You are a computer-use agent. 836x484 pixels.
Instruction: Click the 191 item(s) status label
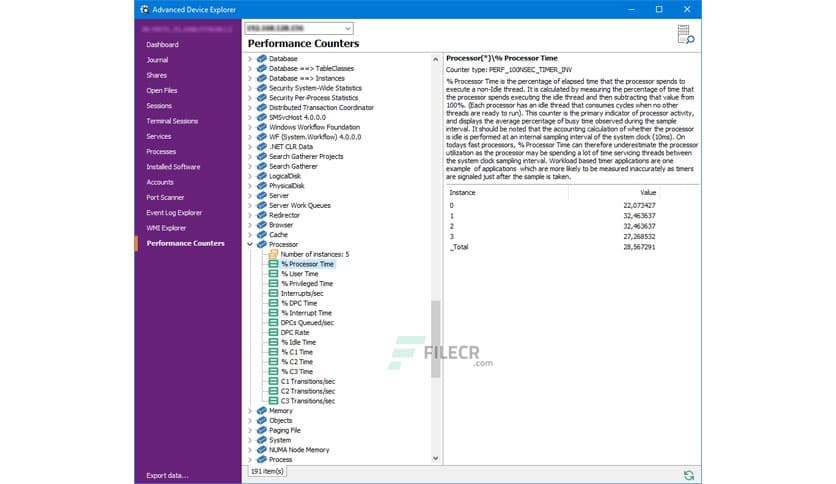coord(267,471)
